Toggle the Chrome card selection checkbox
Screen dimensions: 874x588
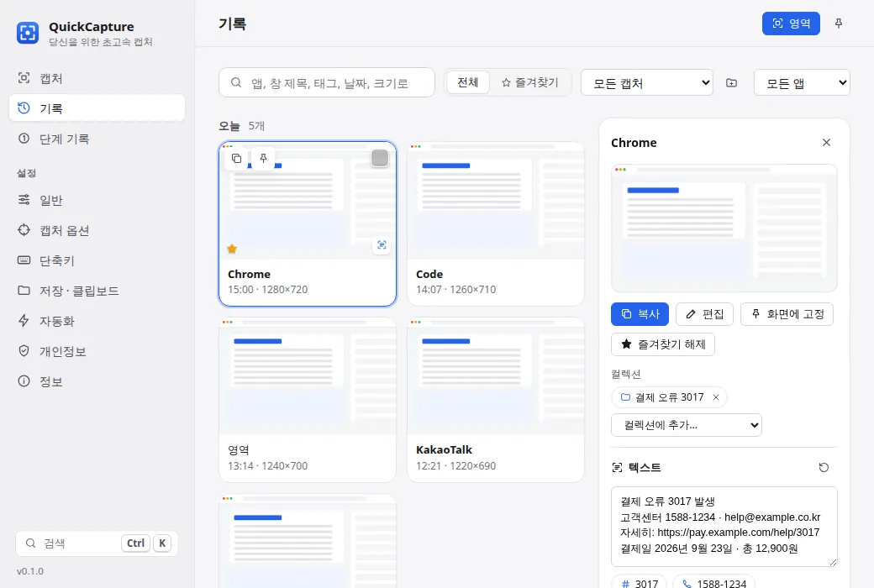click(380, 158)
